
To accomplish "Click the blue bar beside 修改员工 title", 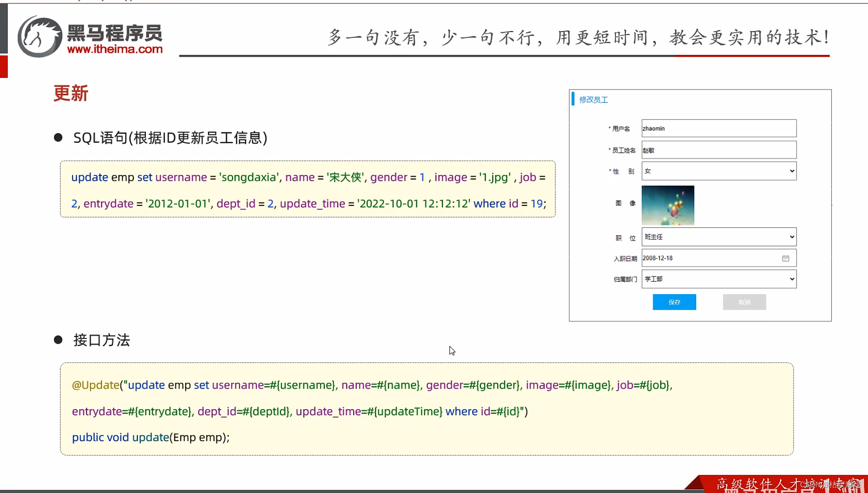I will (573, 99).
